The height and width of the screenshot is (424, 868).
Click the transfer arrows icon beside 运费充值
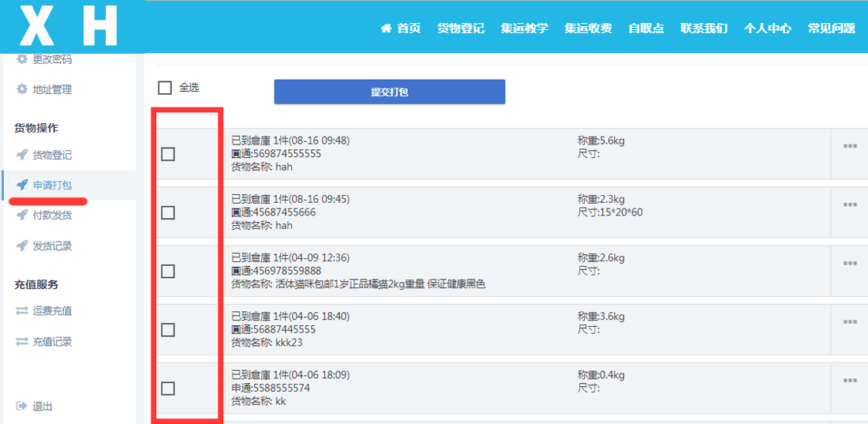(22, 311)
